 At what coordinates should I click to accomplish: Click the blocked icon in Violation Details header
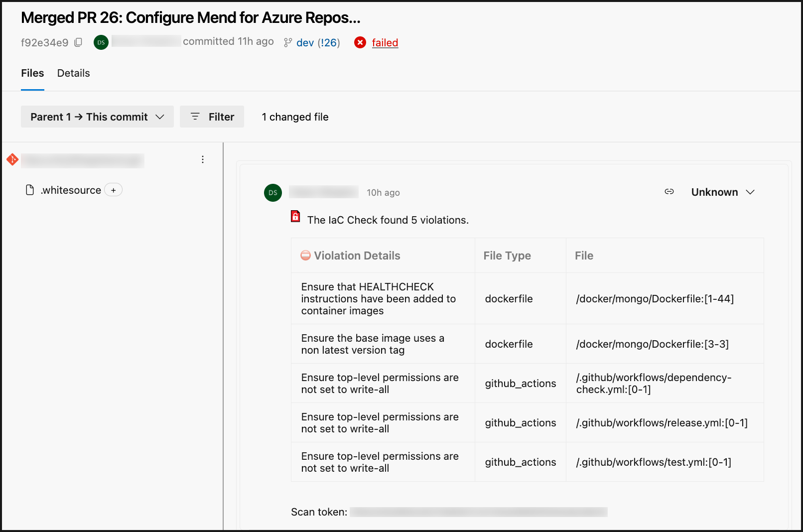pos(305,256)
